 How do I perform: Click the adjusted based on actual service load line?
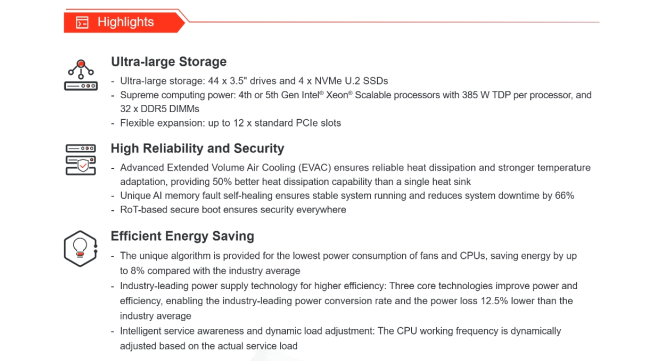pos(209,346)
